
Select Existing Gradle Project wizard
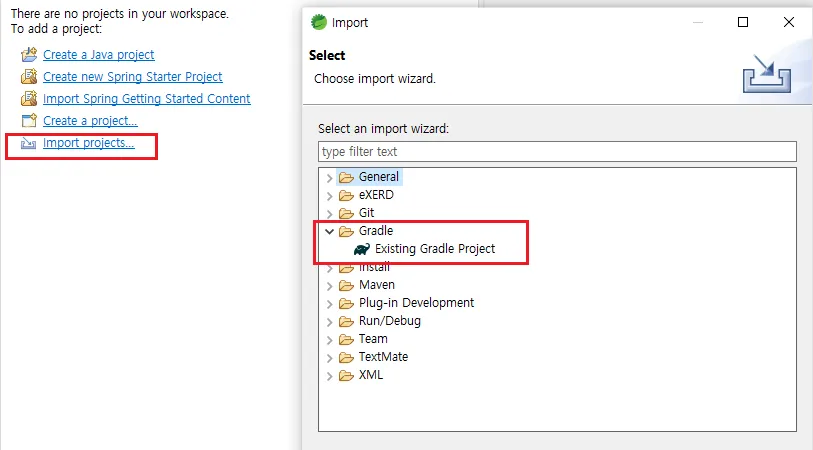(x=435, y=249)
